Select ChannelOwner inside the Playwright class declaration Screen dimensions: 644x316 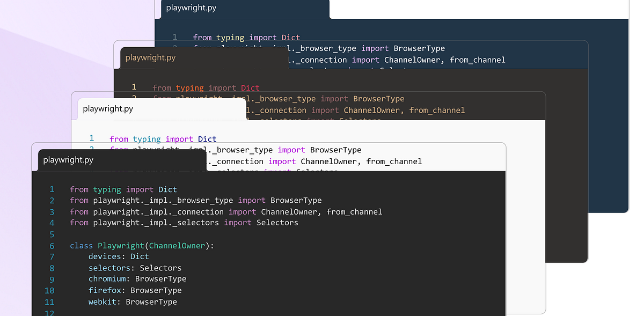click(177, 245)
